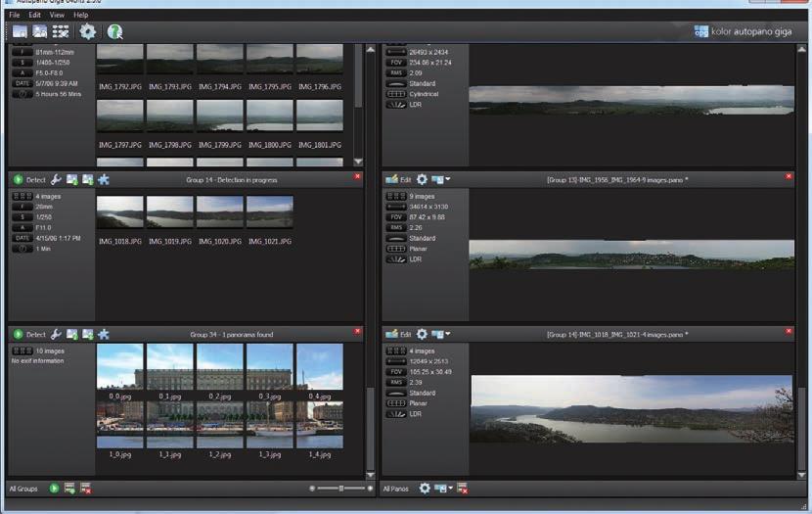The image size is (812, 514).
Task: Open render settings gear for Group 14 pano
Action: click(422, 334)
